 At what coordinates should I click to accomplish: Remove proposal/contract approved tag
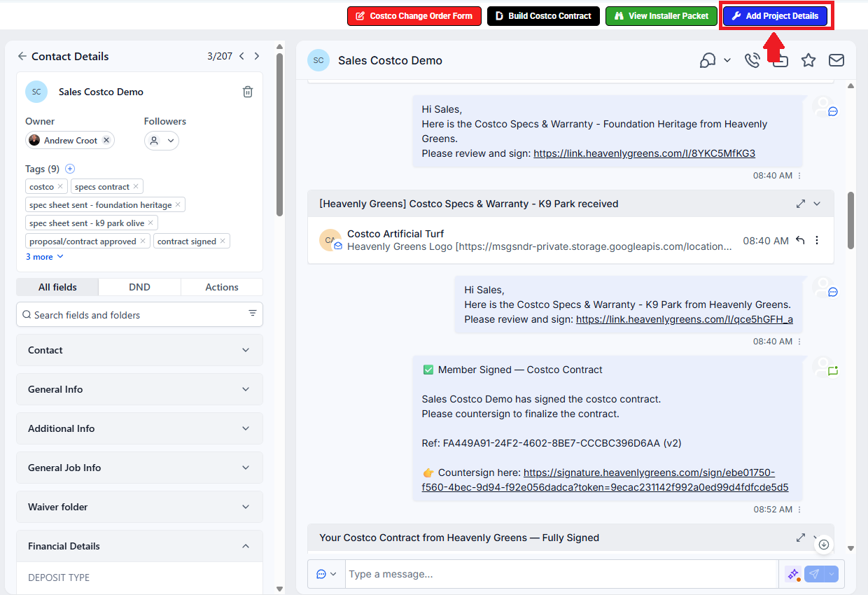143,241
